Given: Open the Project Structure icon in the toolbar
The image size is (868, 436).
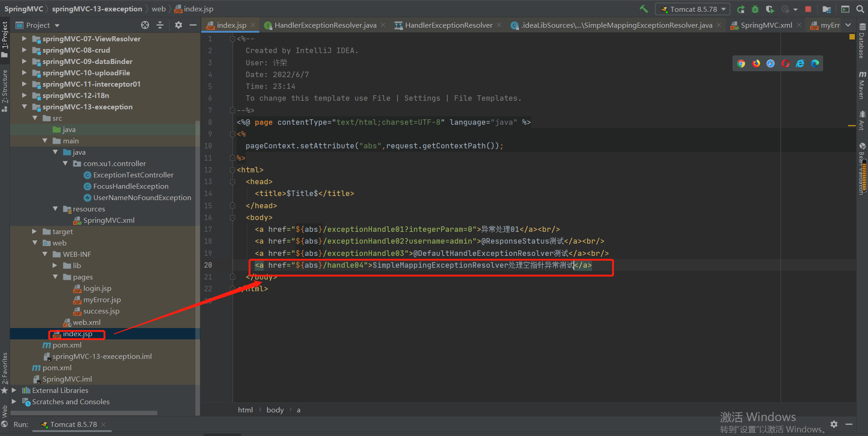Looking at the screenshot, I should (827, 9).
